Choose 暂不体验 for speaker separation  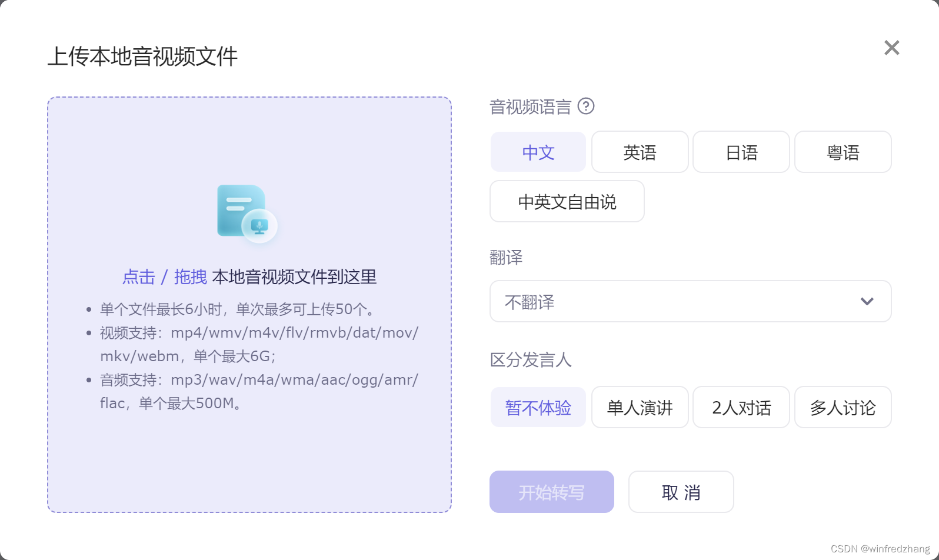tap(538, 408)
